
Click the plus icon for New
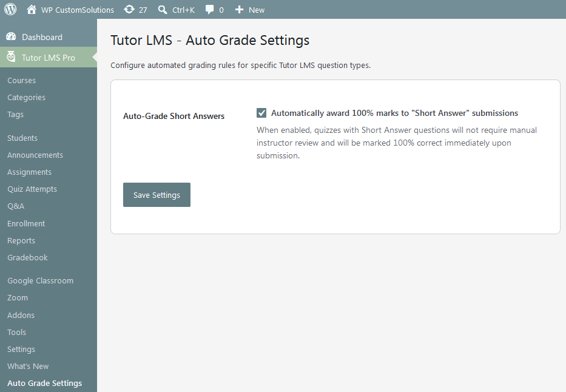pos(240,10)
